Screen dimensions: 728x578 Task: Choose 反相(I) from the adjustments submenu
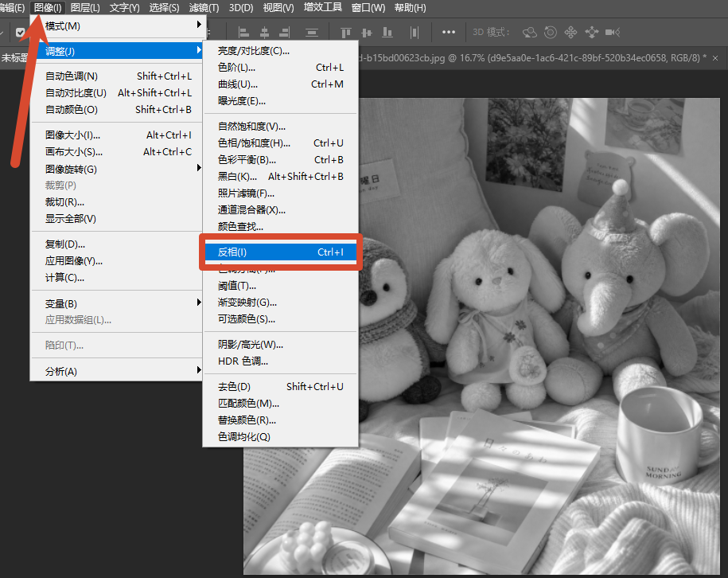[x=280, y=252]
